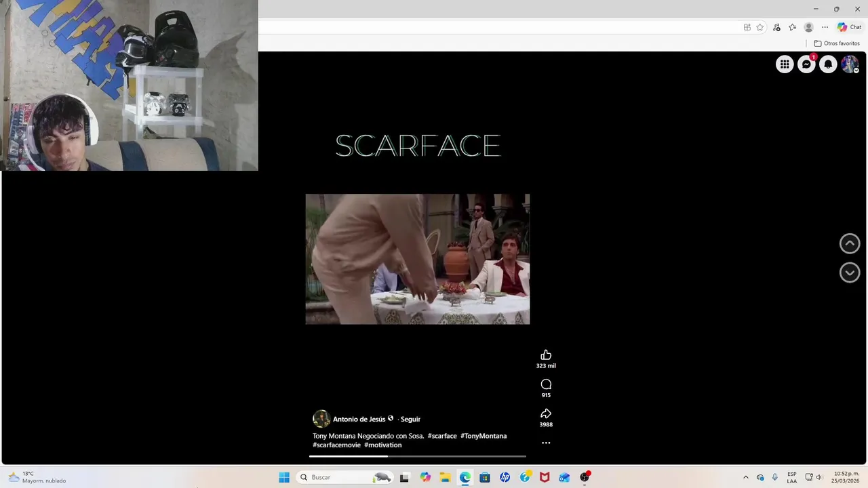The width and height of the screenshot is (868, 488).
Task: Show hidden system tray icons
Action: pos(746,477)
